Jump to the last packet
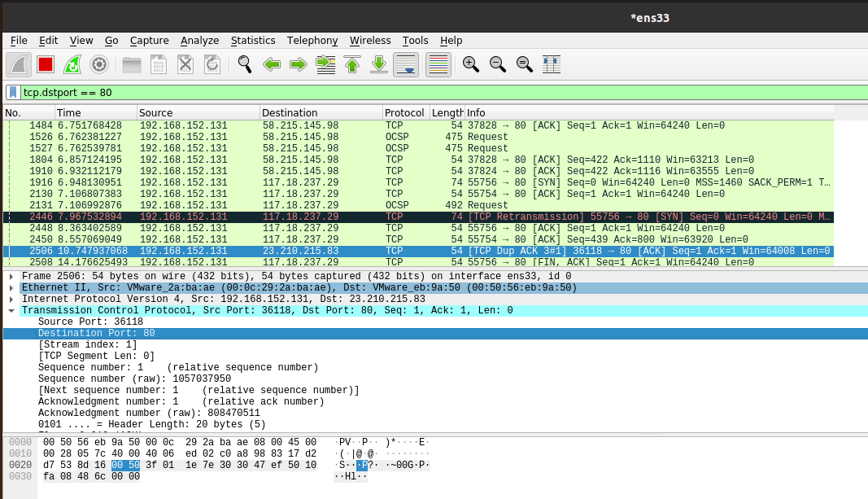The height and width of the screenshot is (499, 868). pos(378,64)
